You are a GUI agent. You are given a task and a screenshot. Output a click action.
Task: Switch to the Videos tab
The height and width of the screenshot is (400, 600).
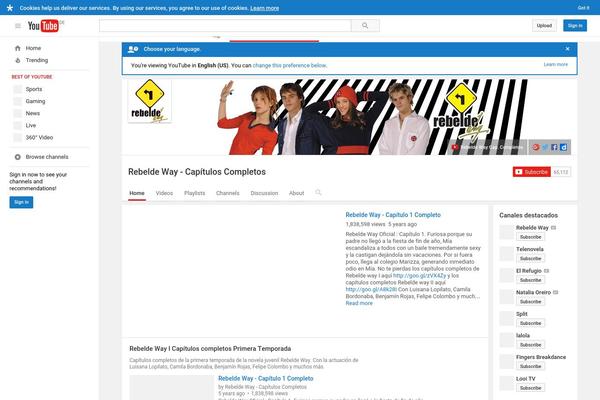[x=164, y=193]
